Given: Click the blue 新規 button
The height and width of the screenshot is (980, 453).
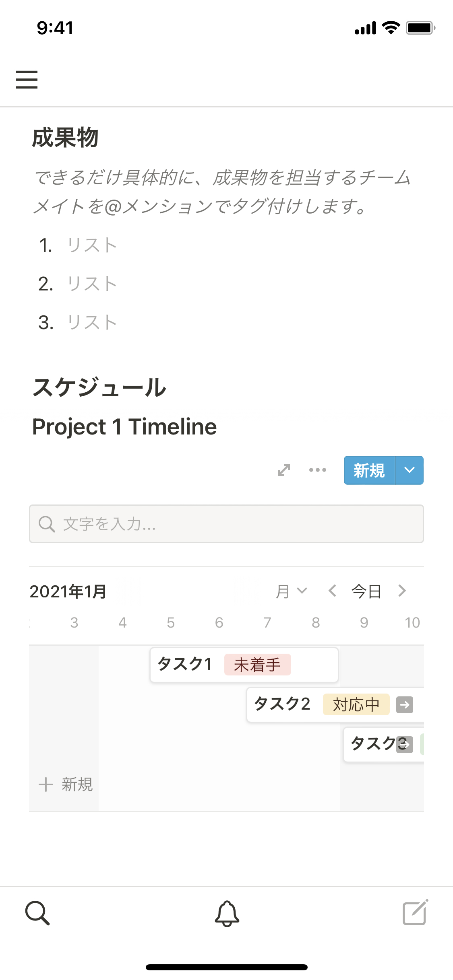Looking at the screenshot, I should pos(369,470).
